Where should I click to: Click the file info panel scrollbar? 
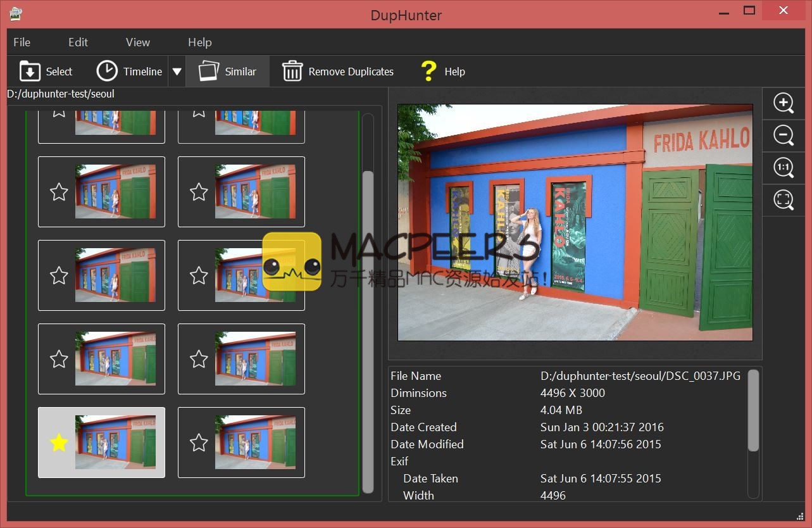[x=753, y=412]
